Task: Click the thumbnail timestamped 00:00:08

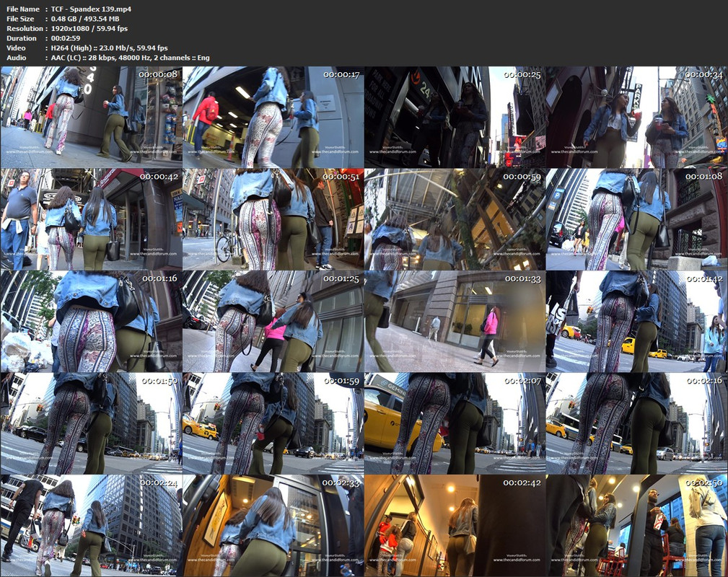Action: (x=91, y=118)
